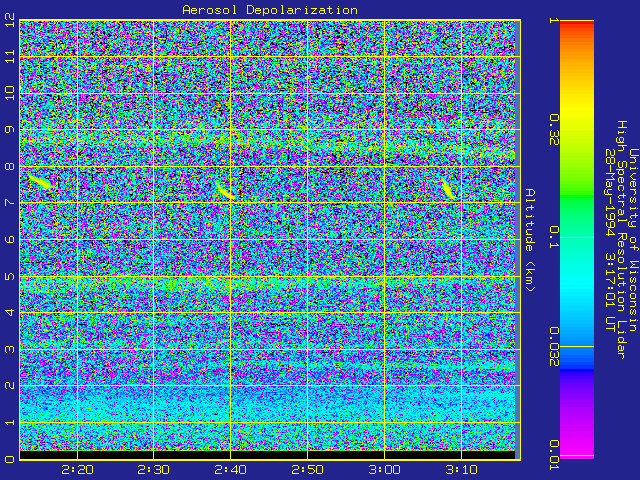Click the 2:50 time axis label
This screenshot has height=480, width=640.
[x=307, y=469]
